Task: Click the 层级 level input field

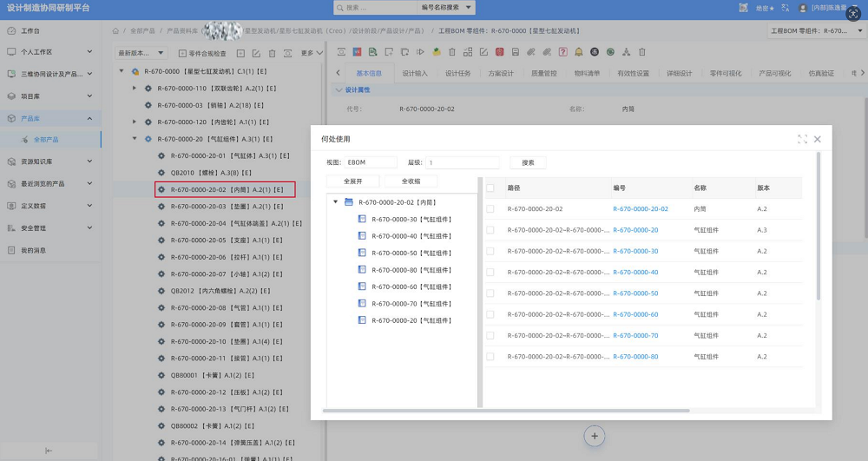Action: (x=463, y=162)
